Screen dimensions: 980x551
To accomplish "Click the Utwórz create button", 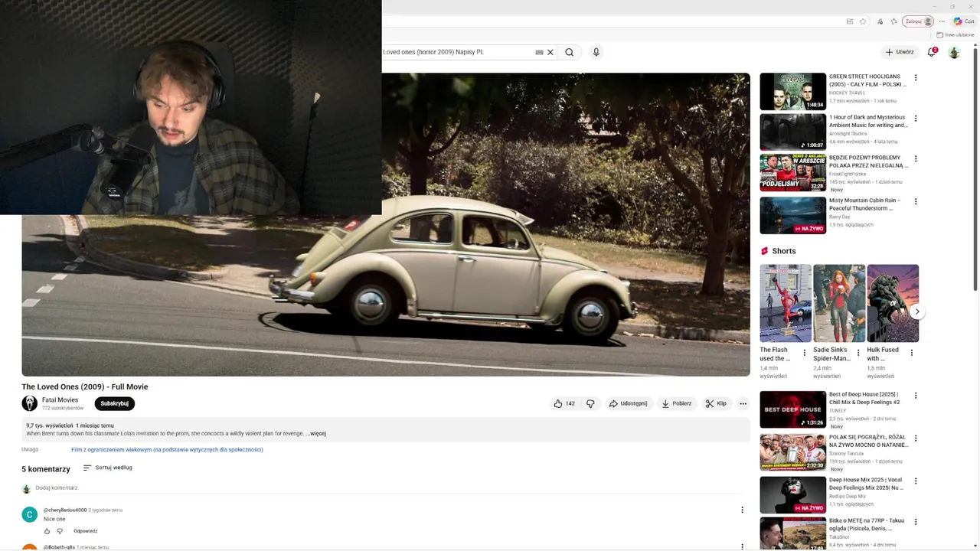I will coord(900,52).
